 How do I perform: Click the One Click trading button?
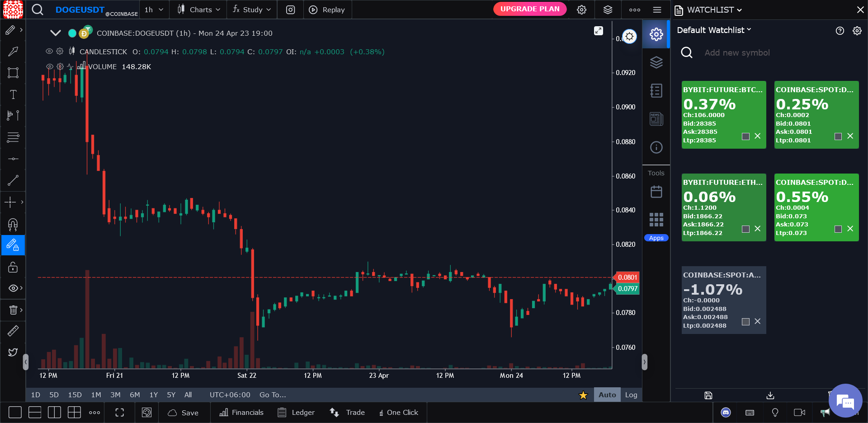coord(399,413)
